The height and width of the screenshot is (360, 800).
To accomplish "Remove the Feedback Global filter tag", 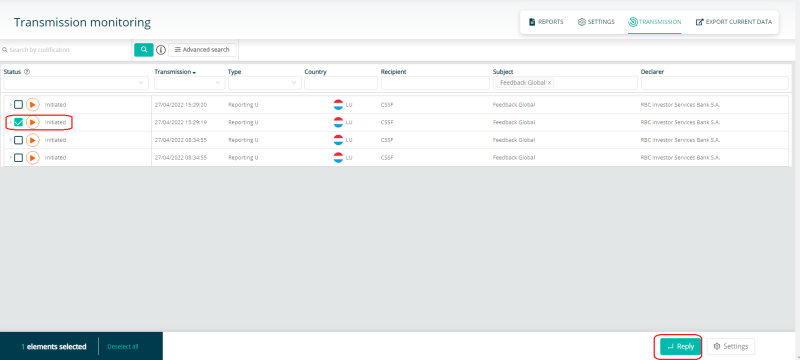I will [x=549, y=83].
